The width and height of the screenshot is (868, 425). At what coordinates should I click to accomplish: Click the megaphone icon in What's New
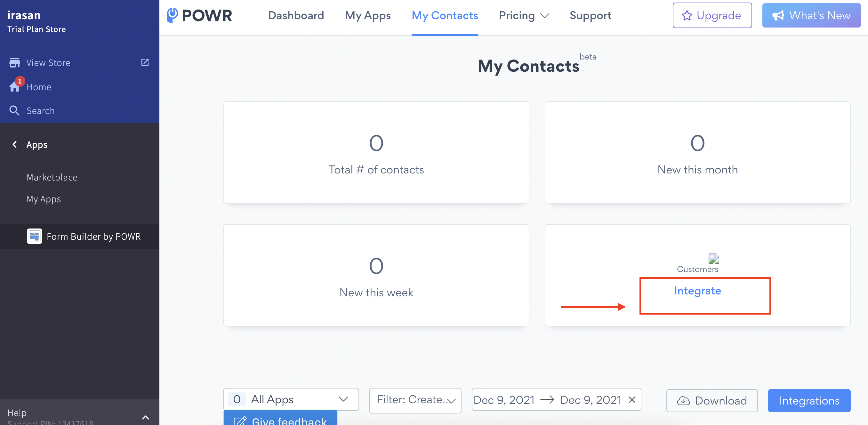tap(778, 15)
